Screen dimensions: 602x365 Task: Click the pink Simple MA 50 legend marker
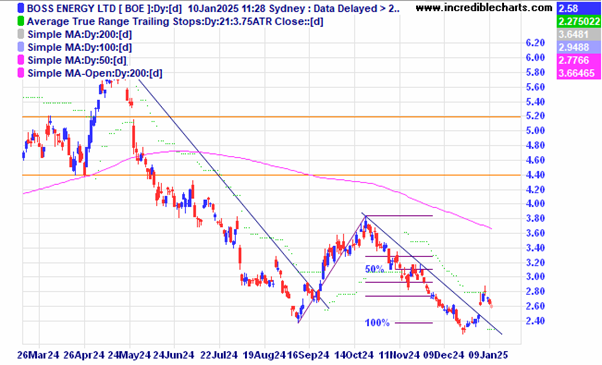pyautogui.click(x=20, y=60)
